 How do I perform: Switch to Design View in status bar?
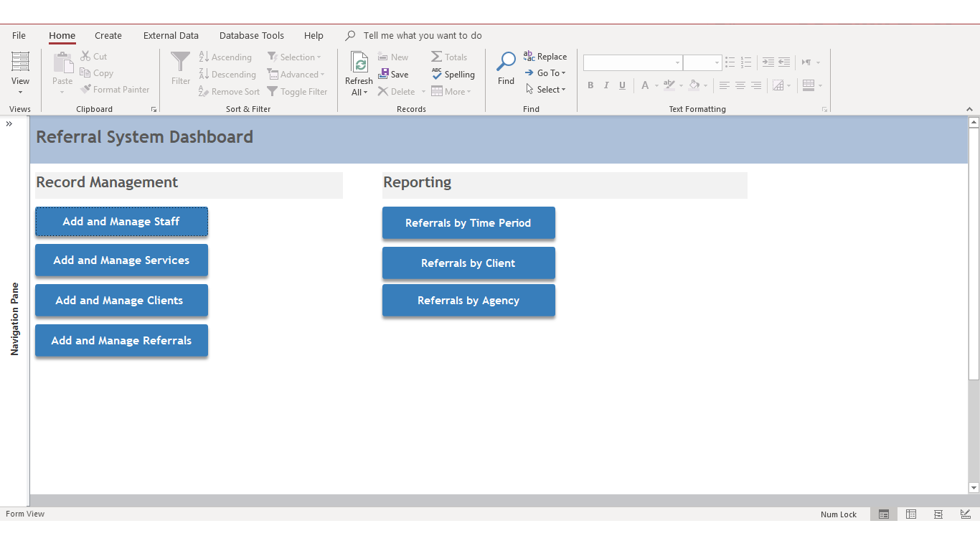pos(966,514)
